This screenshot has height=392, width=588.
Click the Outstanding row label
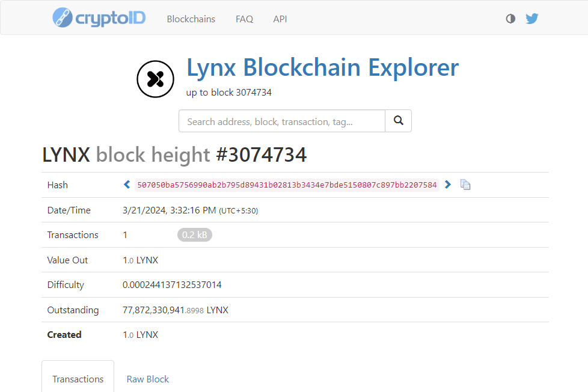point(73,310)
